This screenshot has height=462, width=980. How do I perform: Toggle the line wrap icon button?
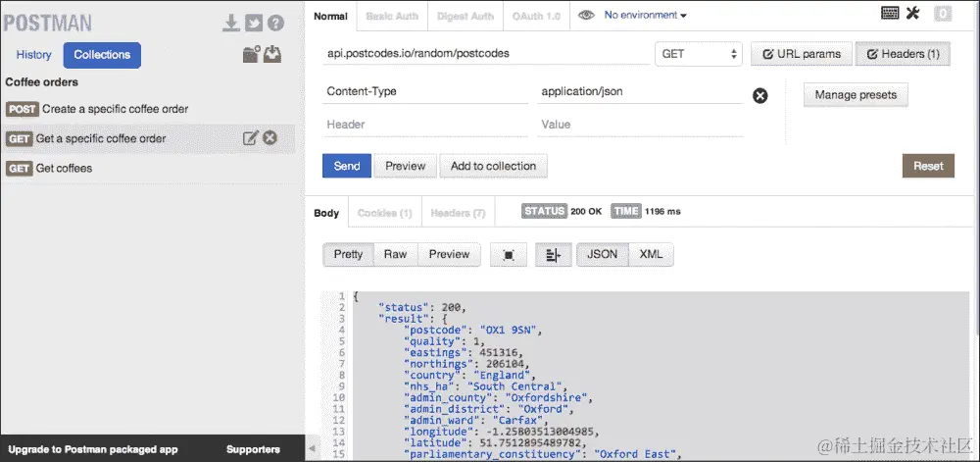553,255
